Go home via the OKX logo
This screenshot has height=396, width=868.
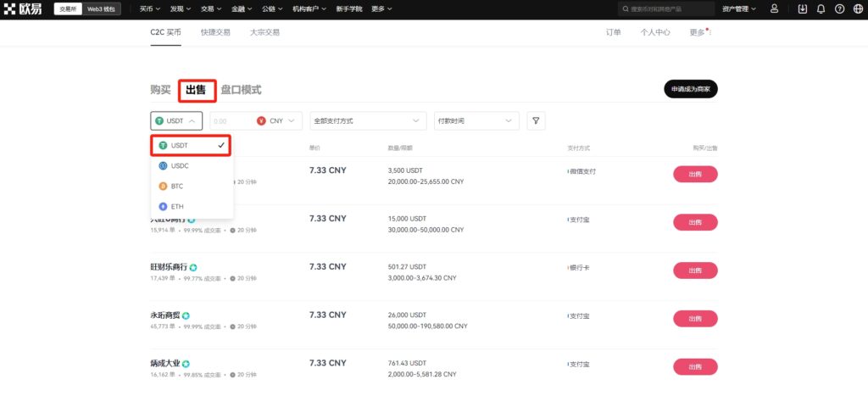click(23, 8)
